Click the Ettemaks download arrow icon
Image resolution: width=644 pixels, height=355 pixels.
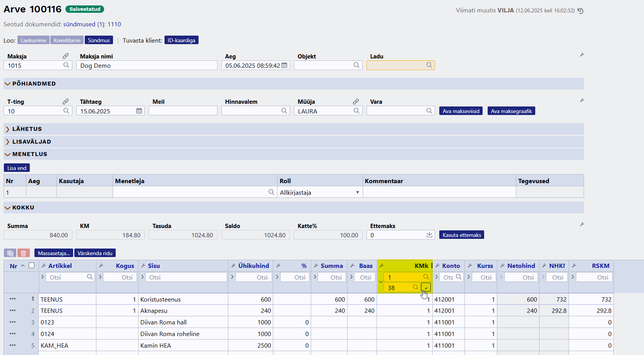[x=429, y=235]
